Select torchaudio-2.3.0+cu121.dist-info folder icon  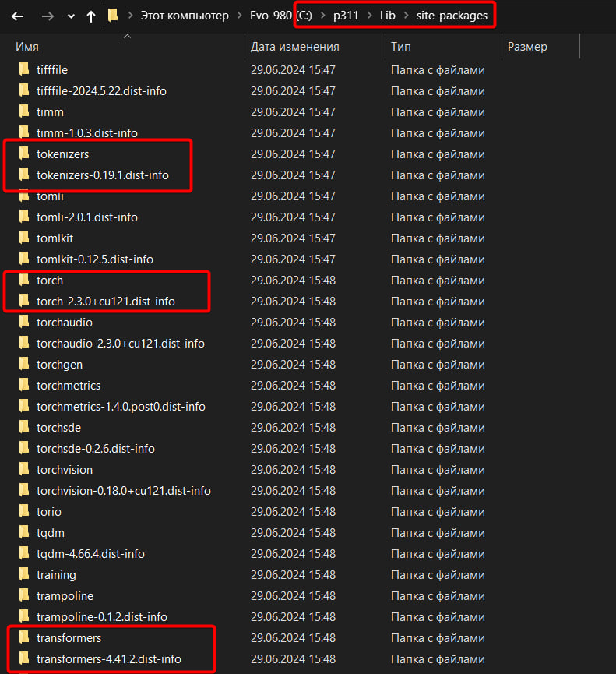pos(24,343)
